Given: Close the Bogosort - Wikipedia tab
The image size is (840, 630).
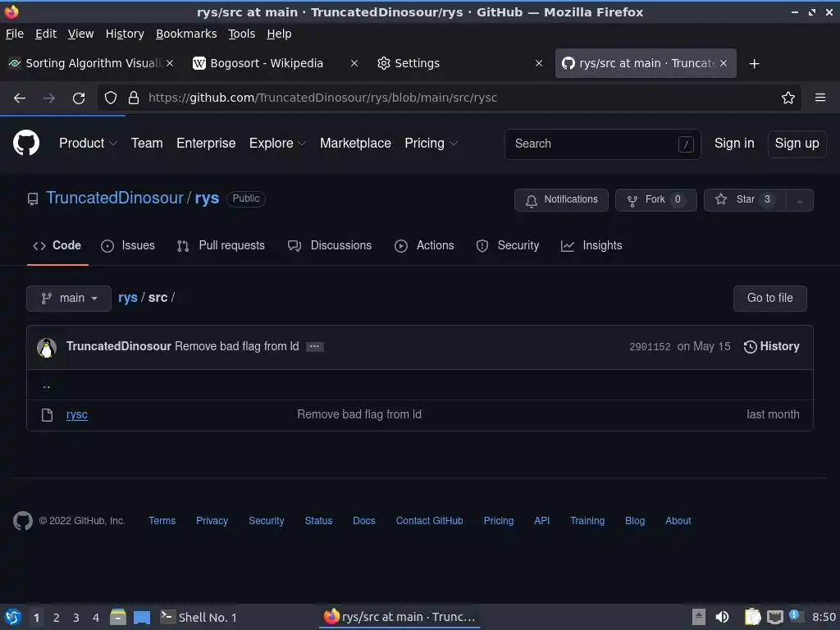Looking at the screenshot, I should 354,63.
